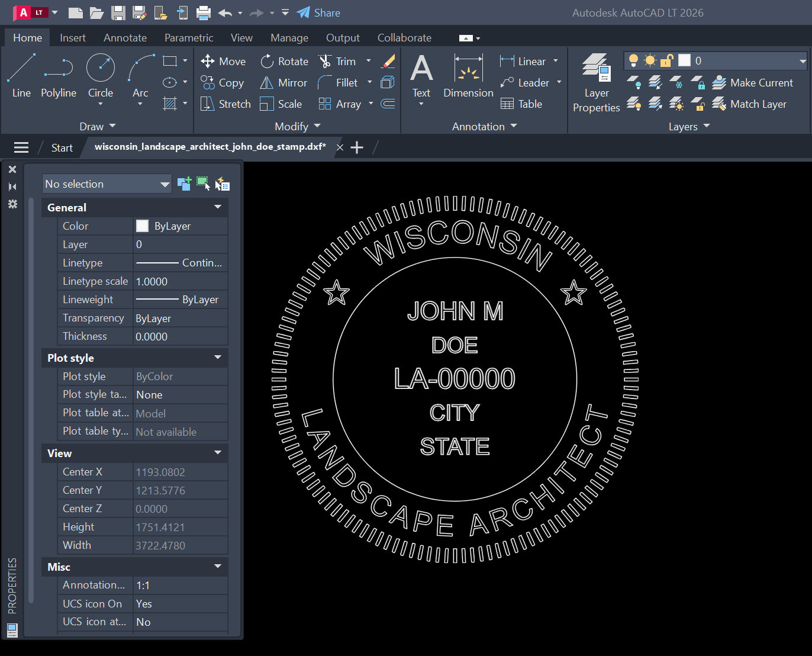Image resolution: width=812 pixels, height=656 pixels.
Task: Click the Linetype scale value field
Action: [x=181, y=281]
